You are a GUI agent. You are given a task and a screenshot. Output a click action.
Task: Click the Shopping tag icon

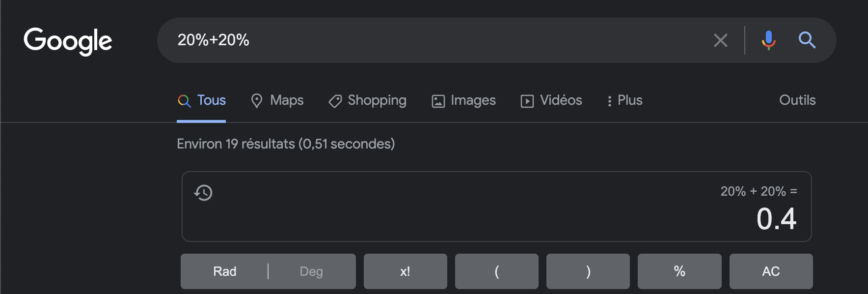(335, 101)
